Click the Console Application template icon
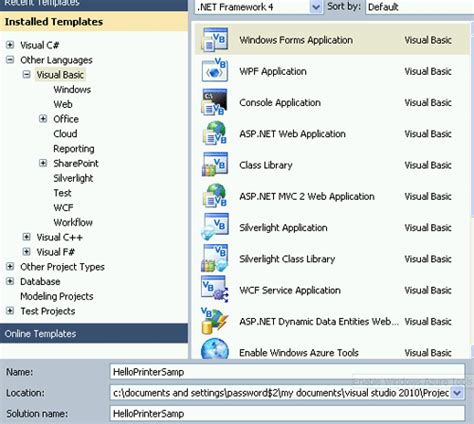The height and width of the screenshot is (424, 474). (x=215, y=102)
